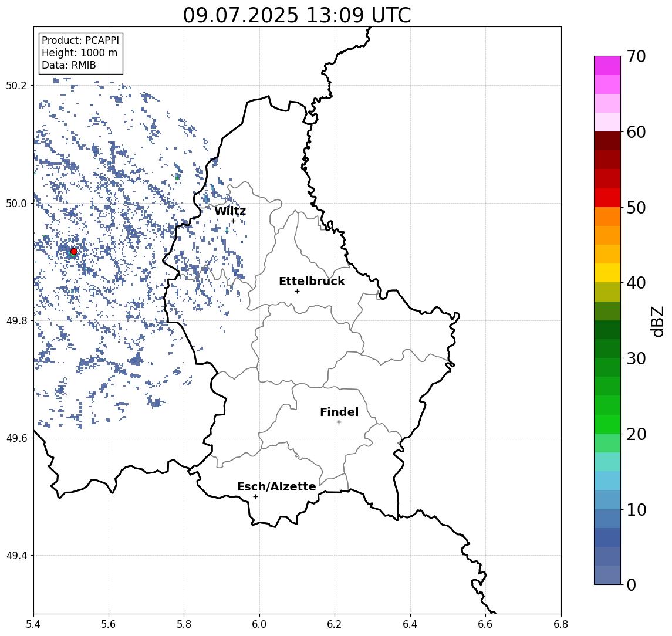Click the Findel station label
The height and width of the screenshot is (636, 672).
pyautogui.click(x=339, y=412)
